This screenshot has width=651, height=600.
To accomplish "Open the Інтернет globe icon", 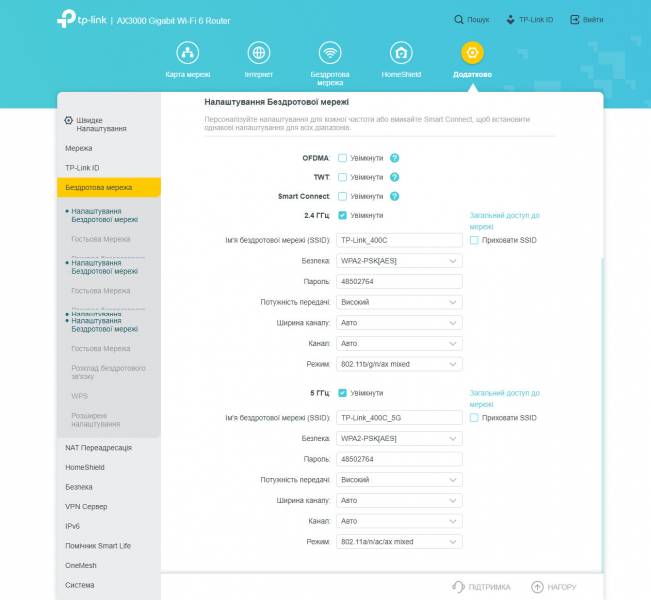I will 258,53.
